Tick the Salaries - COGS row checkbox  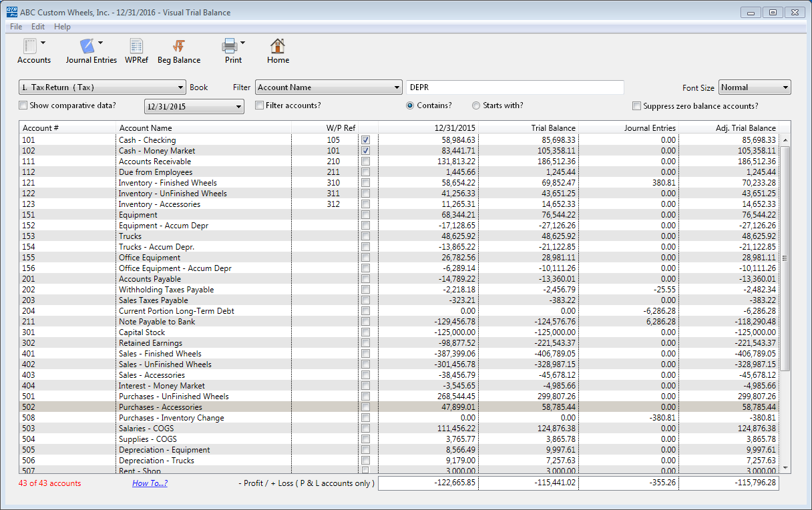pyautogui.click(x=365, y=429)
